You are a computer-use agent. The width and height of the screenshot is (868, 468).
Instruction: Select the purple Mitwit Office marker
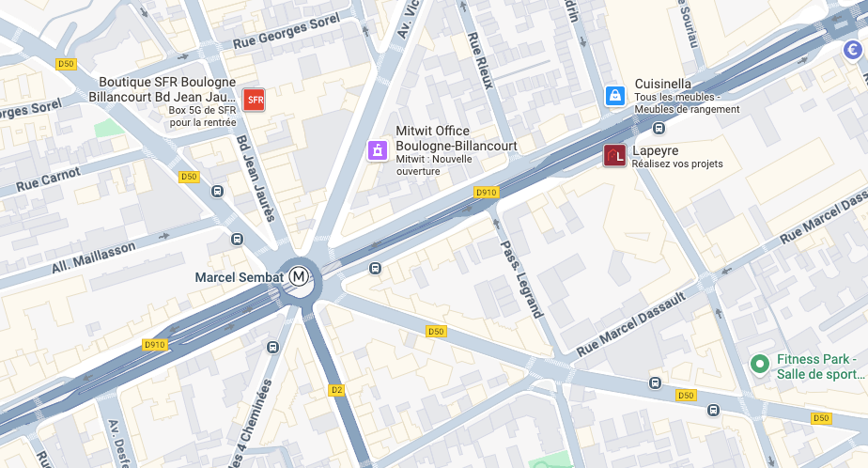(x=378, y=150)
